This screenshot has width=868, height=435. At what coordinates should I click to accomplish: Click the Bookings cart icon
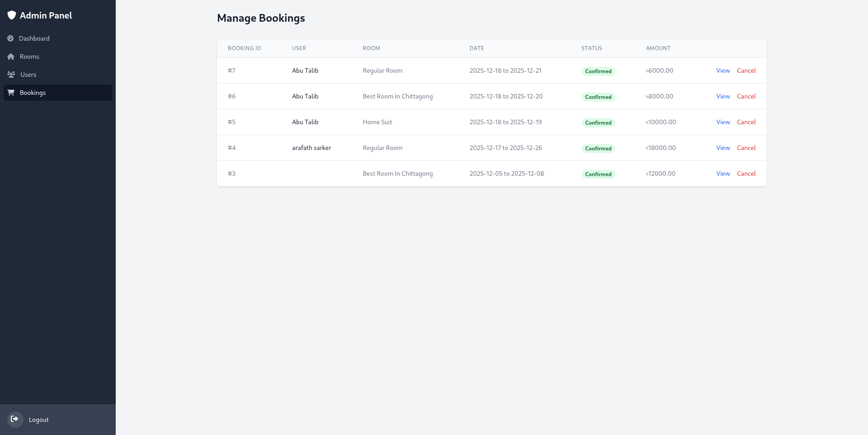pos(11,93)
